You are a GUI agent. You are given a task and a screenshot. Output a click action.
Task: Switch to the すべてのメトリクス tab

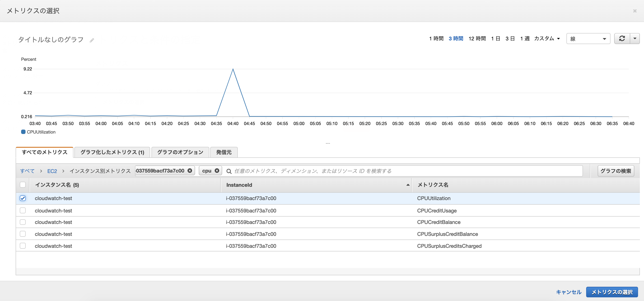(45, 152)
